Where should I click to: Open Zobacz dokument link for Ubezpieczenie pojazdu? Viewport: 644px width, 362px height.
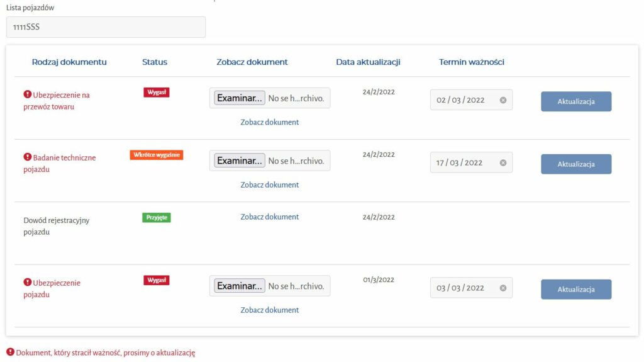coord(269,310)
